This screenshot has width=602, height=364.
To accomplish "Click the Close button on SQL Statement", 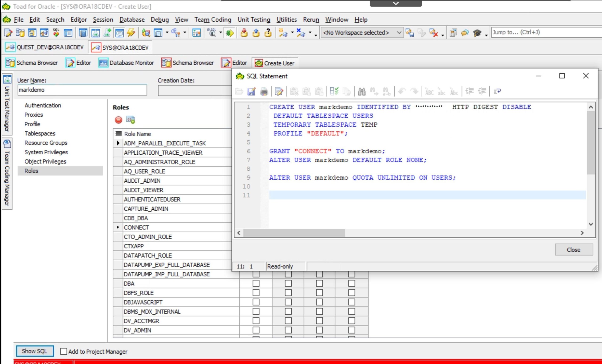I will click(x=574, y=250).
